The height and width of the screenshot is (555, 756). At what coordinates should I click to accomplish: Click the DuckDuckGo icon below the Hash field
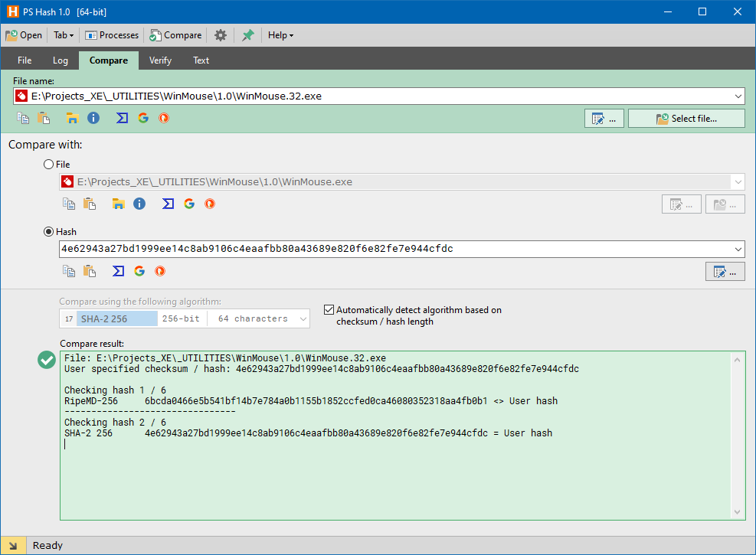160,271
